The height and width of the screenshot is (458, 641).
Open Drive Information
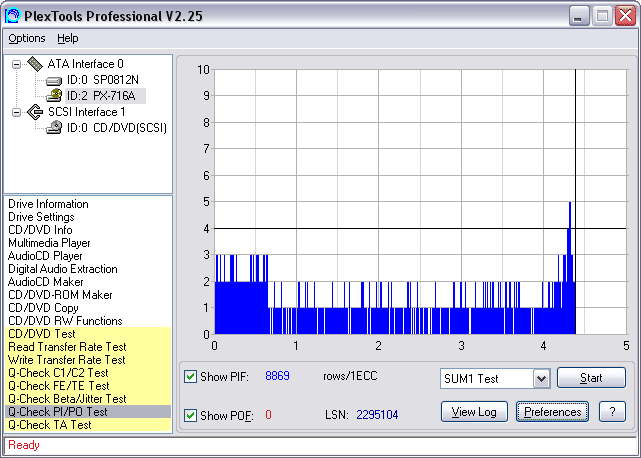tap(48, 204)
